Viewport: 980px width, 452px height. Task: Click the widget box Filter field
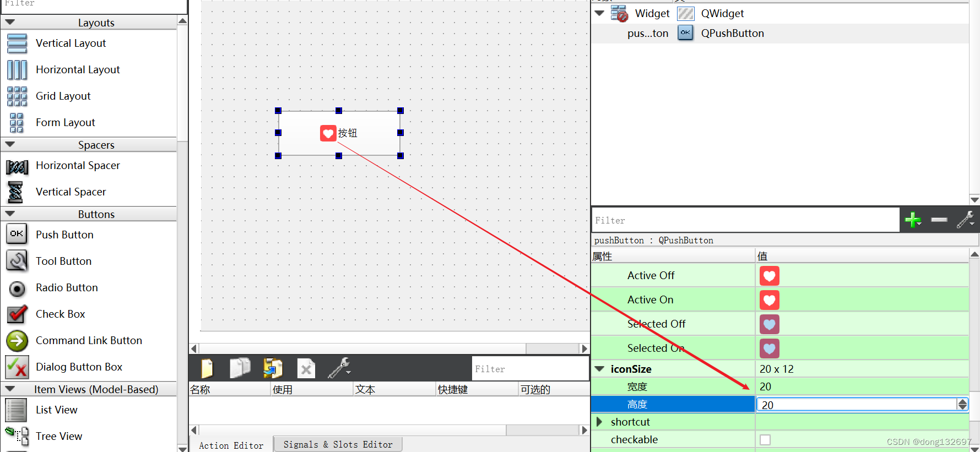point(94,6)
